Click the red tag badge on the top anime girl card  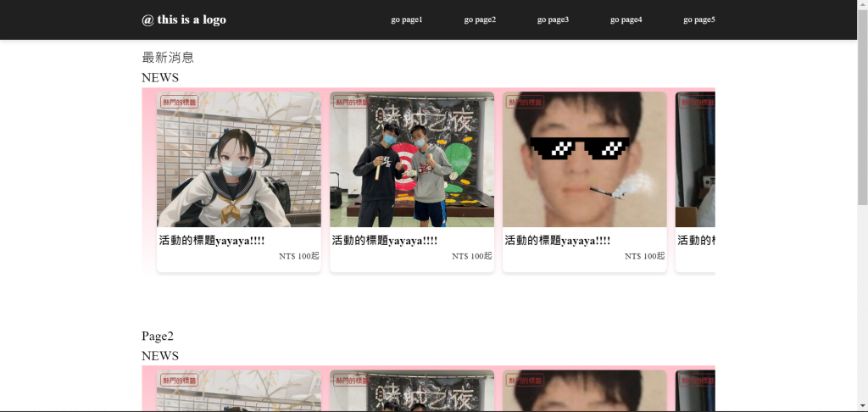[180, 102]
